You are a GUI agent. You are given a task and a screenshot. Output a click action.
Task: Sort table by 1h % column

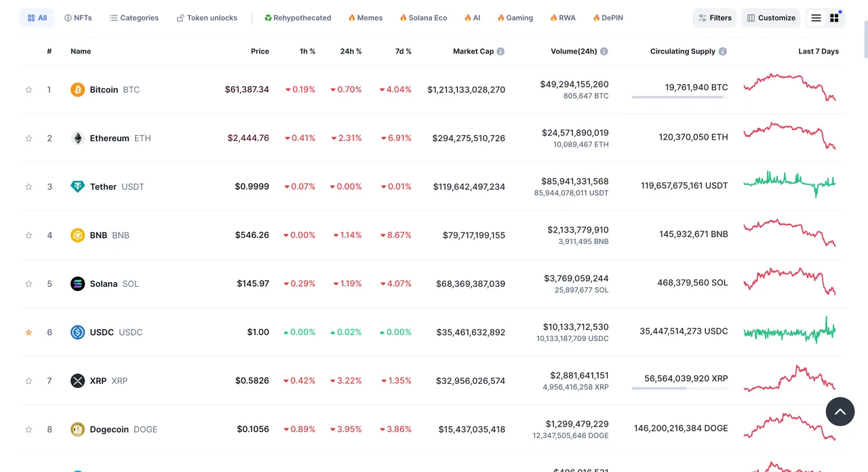pos(307,52)
